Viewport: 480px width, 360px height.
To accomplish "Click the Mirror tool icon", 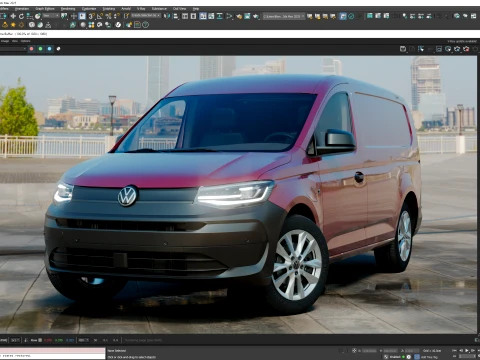I will coord(167,16).
